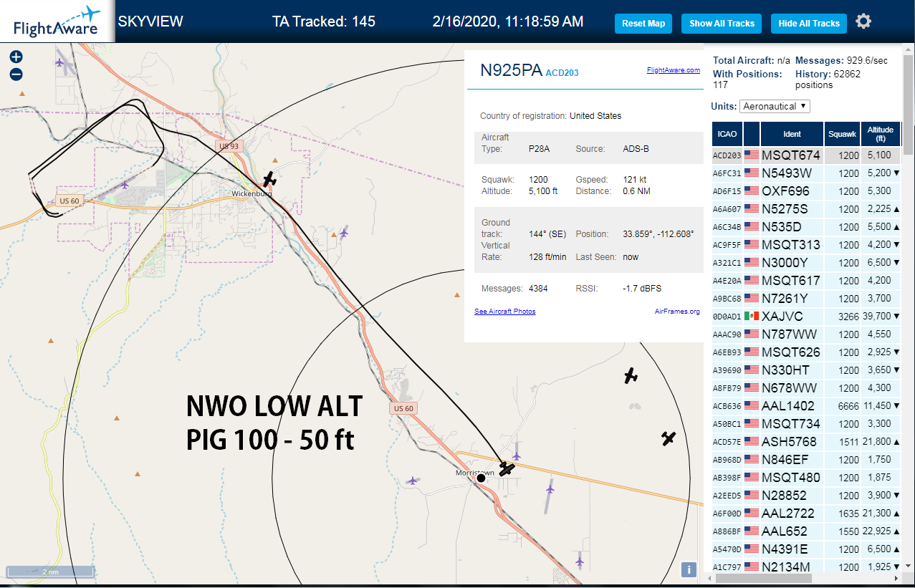Select MSQT734 aircraft row
The height and width of the screenshot is (588, 915).
(806, 424)
